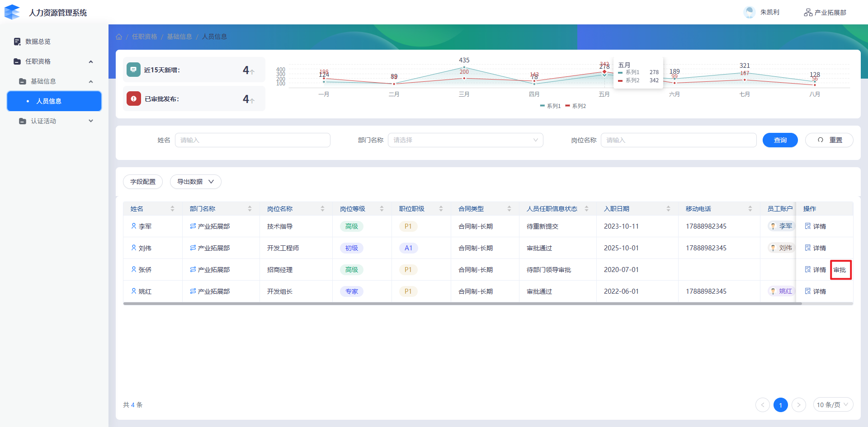Toggle 系列2 legend in the chart
Image resolution: width=868 pixels, height=427 pixels.
[x=576, y=106]
